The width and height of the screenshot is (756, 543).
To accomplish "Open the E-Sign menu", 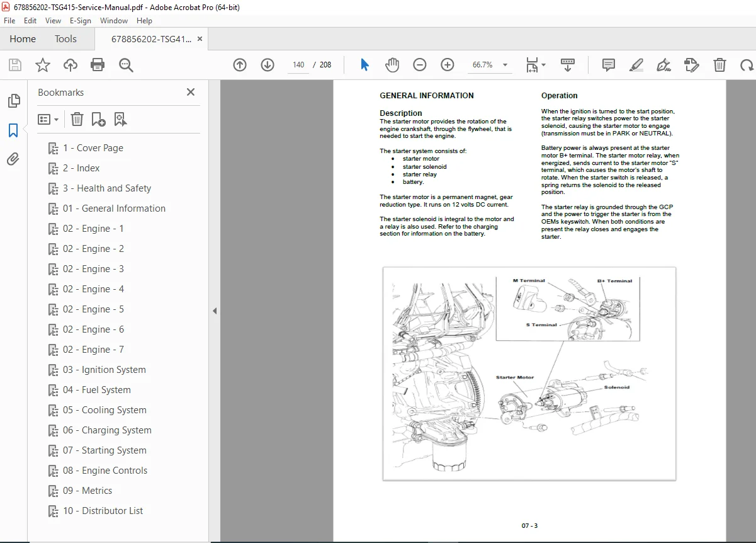I will 81,21.
